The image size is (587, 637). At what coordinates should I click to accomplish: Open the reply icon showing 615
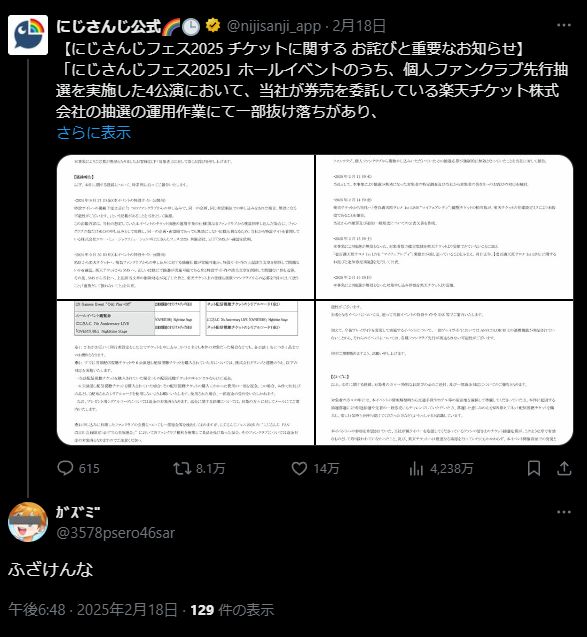[x=65, y=468]
